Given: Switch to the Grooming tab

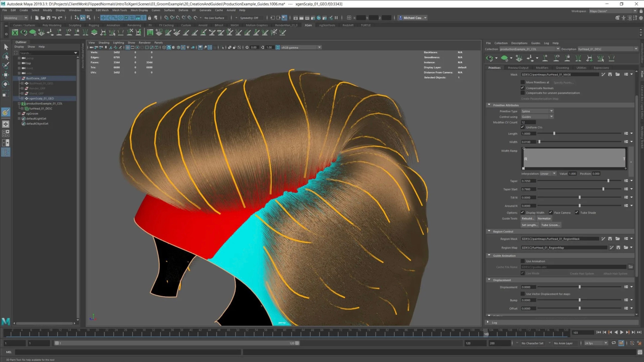Looking at the screenshot, I should pyautogui.click(x=562, y=68).
